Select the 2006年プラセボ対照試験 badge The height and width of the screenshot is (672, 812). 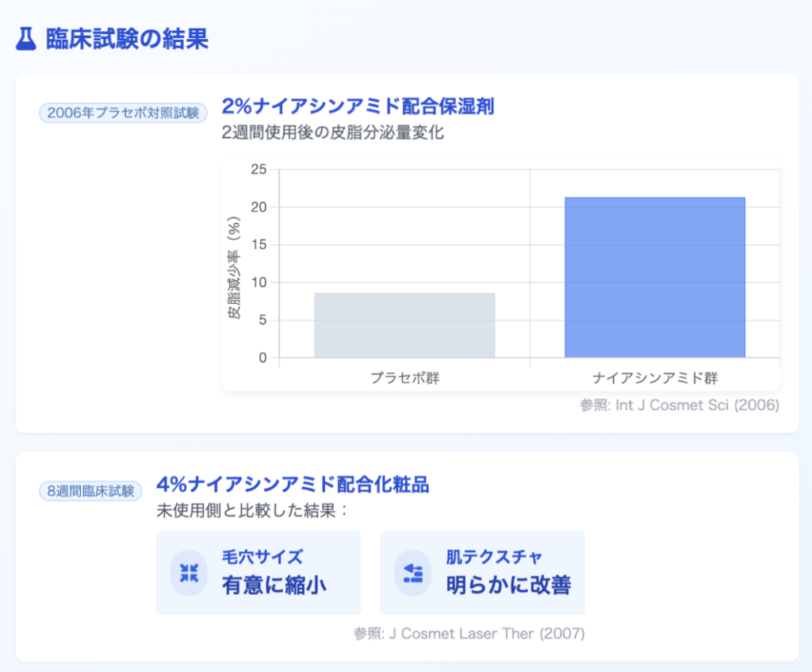pos(123,113)
